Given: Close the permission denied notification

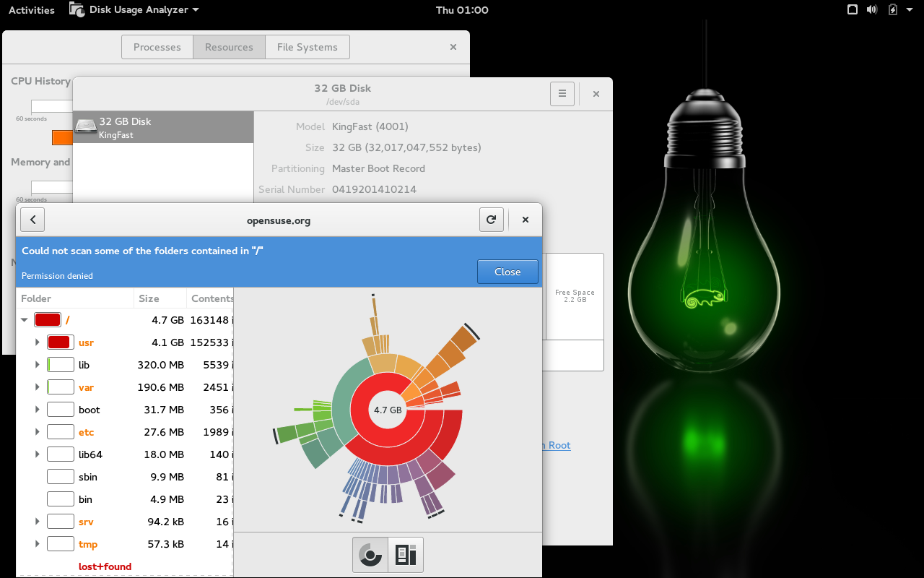Looking at the screenshot, I should click(x=507, y=272).
